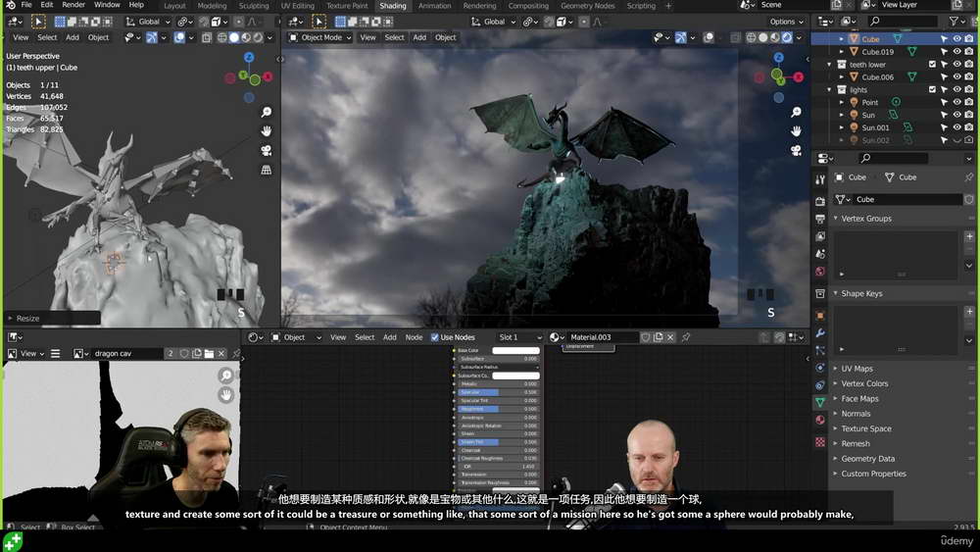This screenshot has width=980, height=552.
Task: Open Node menu in node editor
Action: pyautogui.click(x=414, y=337)
